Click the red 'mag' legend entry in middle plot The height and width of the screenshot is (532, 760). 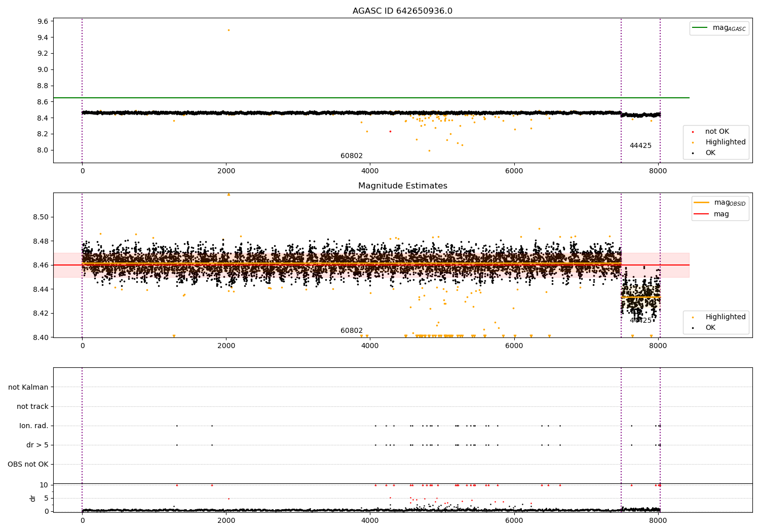point(711,214)
